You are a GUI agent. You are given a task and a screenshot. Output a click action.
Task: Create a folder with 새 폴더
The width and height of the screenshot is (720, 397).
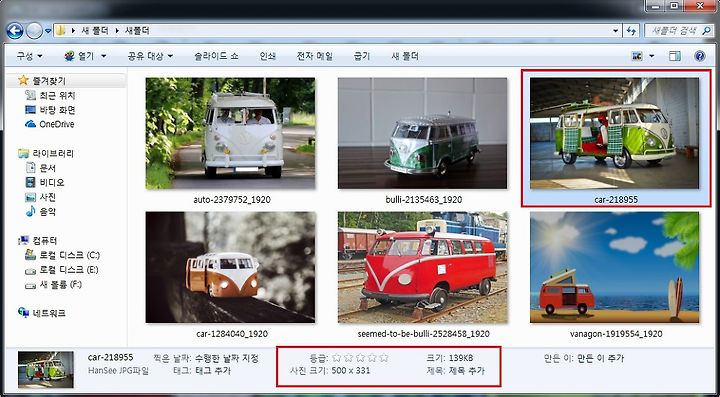pos(405,56)
